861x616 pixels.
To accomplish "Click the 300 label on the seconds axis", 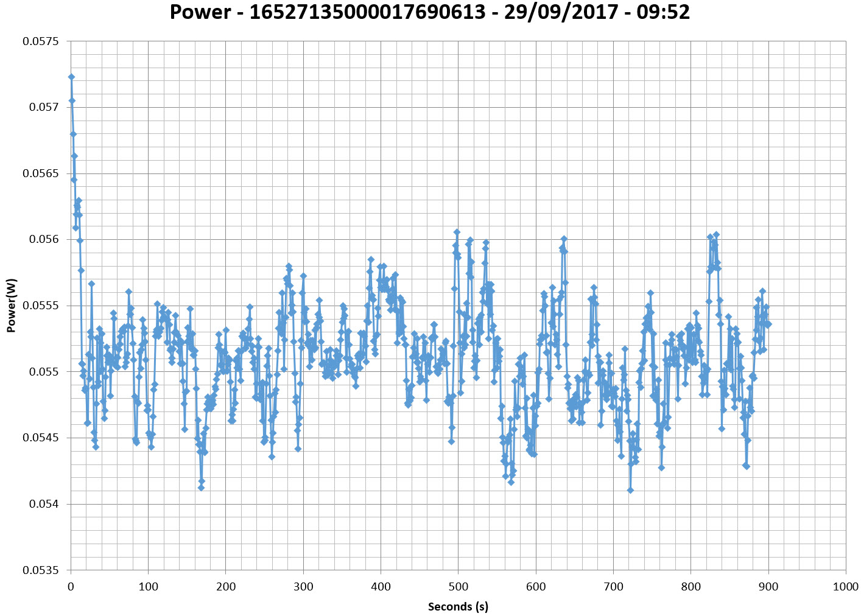I will (303, 587).
